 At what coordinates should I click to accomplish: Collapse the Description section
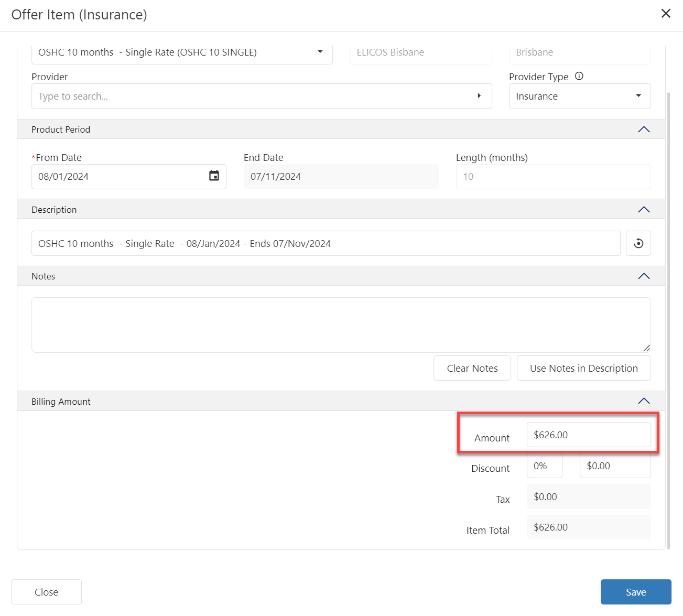click(644, 210)
